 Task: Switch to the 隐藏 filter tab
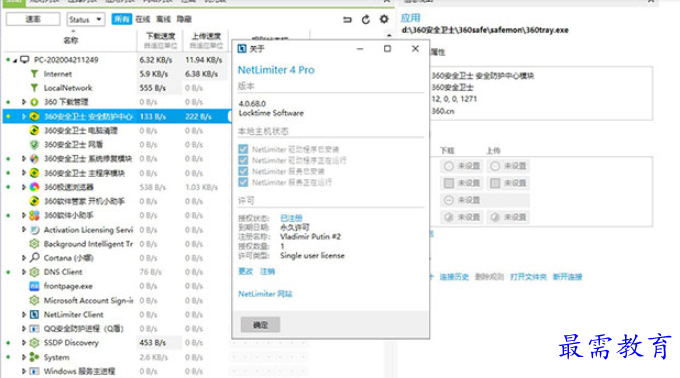(184, 19)
